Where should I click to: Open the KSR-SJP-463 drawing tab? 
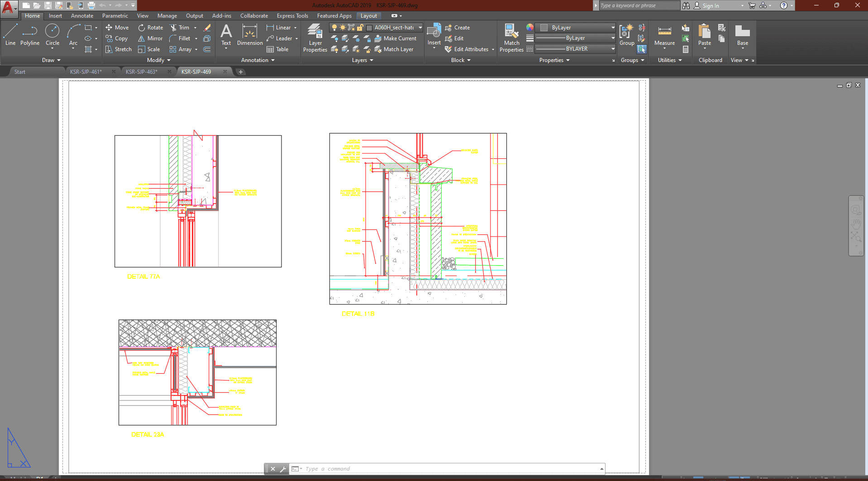tap(142, 71)
